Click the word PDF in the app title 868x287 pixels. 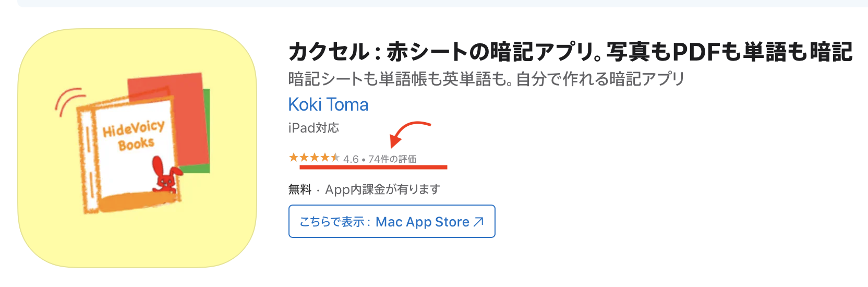[695, 52]
